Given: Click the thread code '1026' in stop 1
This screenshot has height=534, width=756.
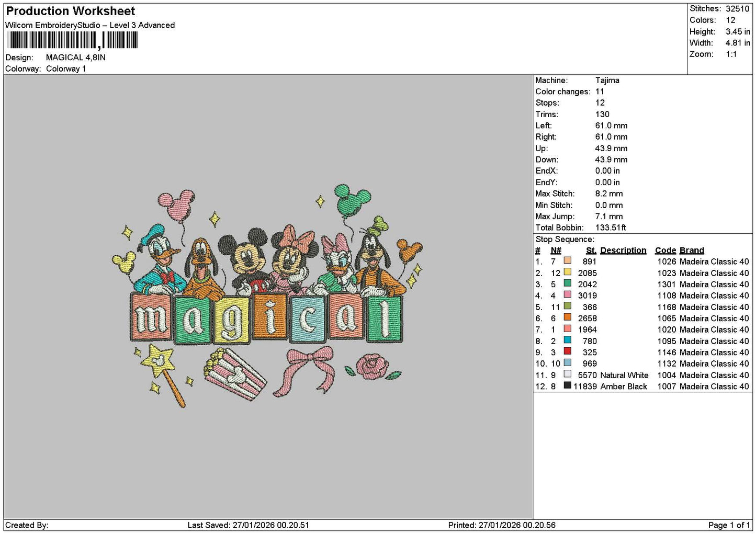Looking at the screenshot, I should pos(667,262).
